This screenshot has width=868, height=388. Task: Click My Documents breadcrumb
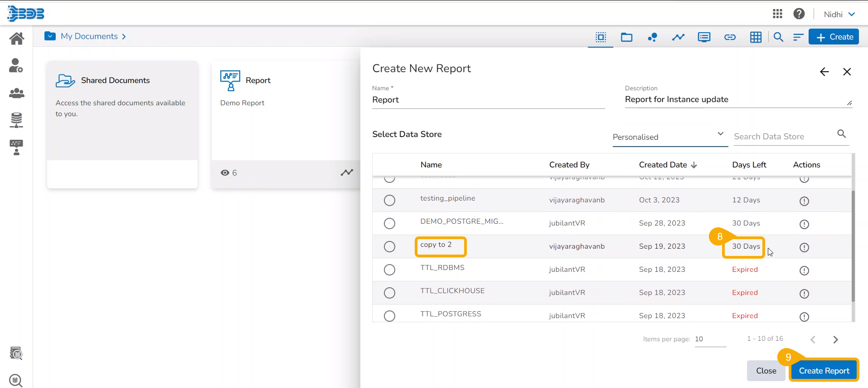(89, 36)
